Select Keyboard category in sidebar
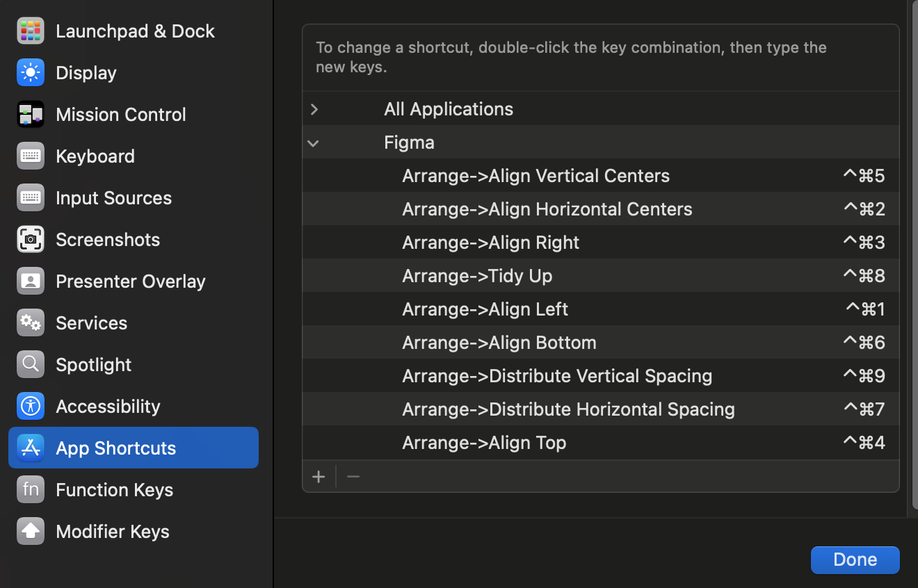 point(134,156)
